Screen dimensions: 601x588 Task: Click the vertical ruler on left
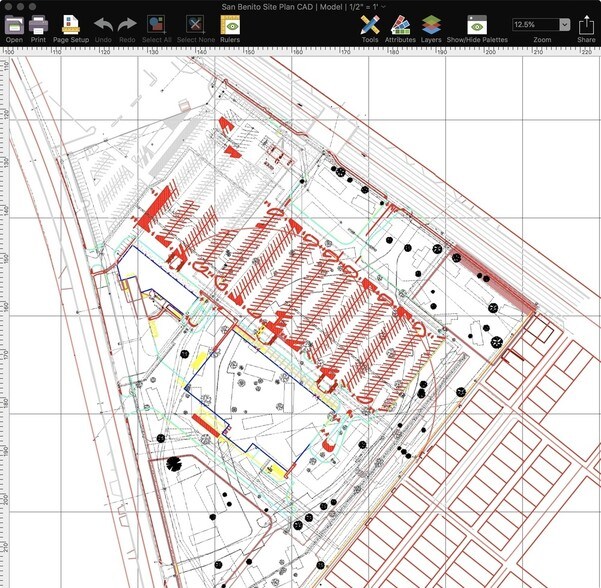coord(4,322)
